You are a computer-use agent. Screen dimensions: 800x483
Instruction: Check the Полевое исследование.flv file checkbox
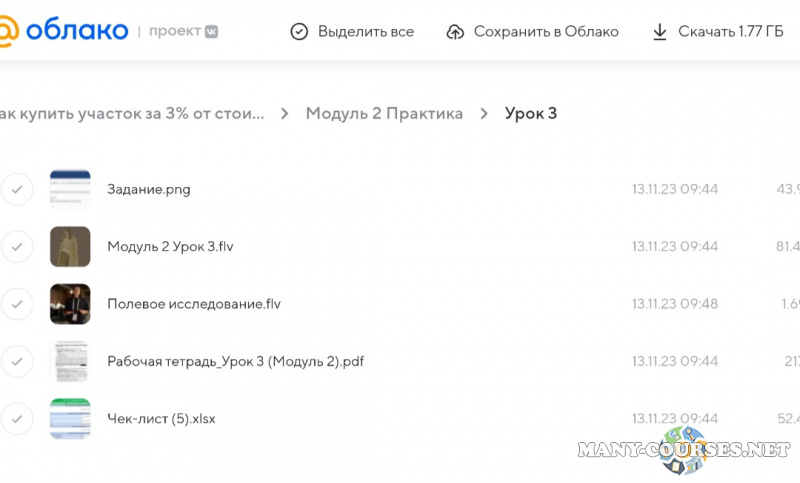pos(17,304)
